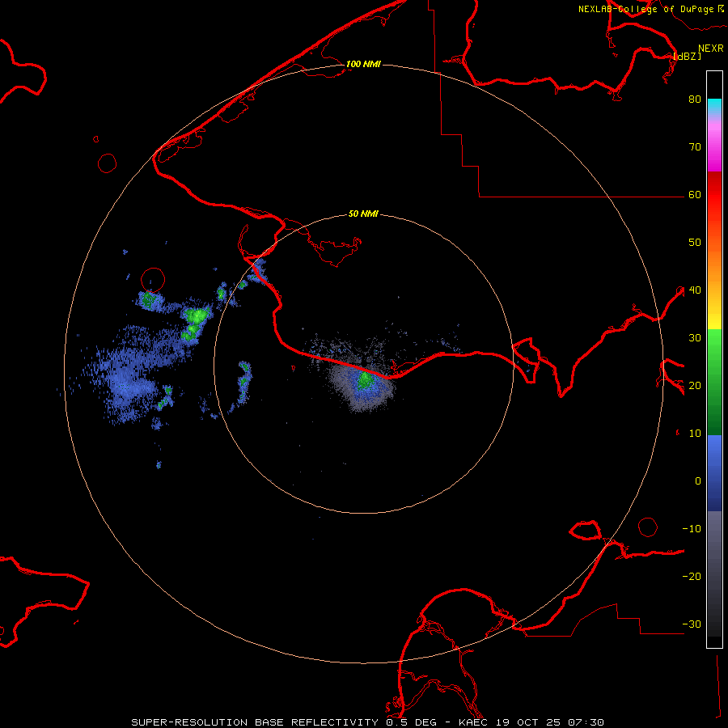Click the "0" dBZ scale value
This screenshot has height=728, width=728.
coord(698,481)
